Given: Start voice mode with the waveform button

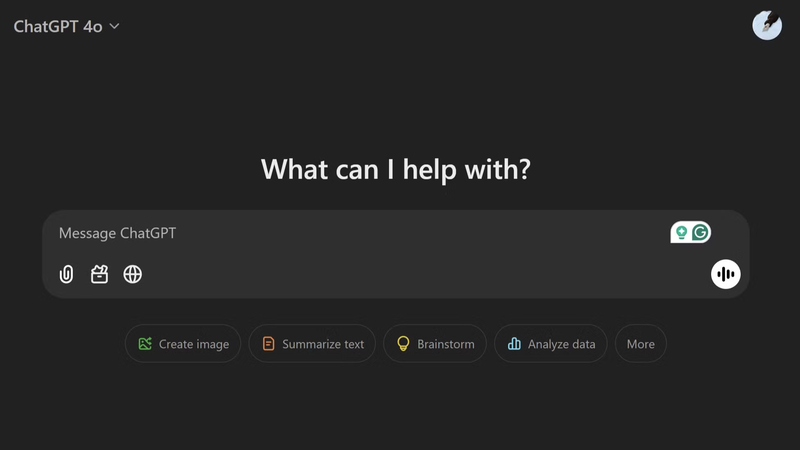Looking at the screenshot, I should tap(726, 274).
